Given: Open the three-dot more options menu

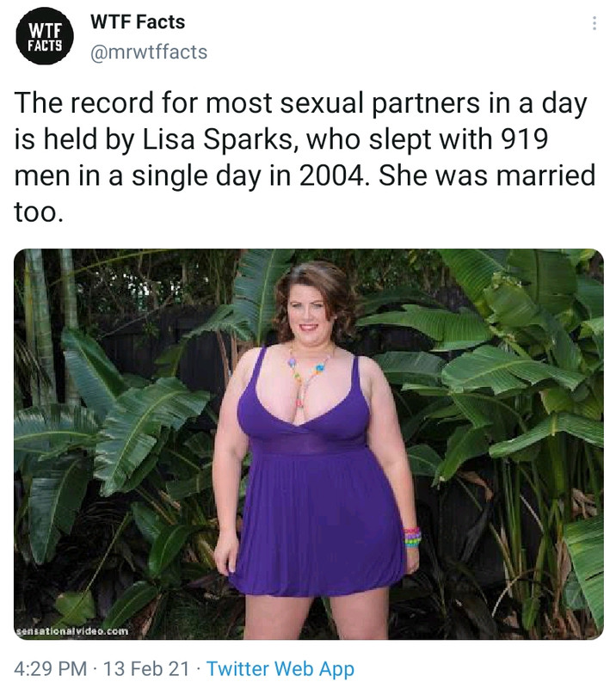Looking at the screenshot, I should (594, 23).
